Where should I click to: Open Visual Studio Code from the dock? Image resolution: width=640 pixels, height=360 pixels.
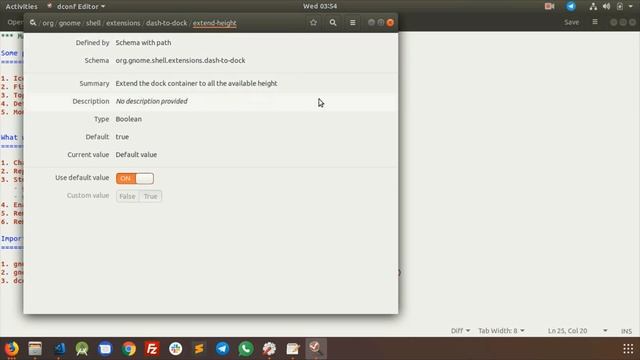tap(59, 349)
